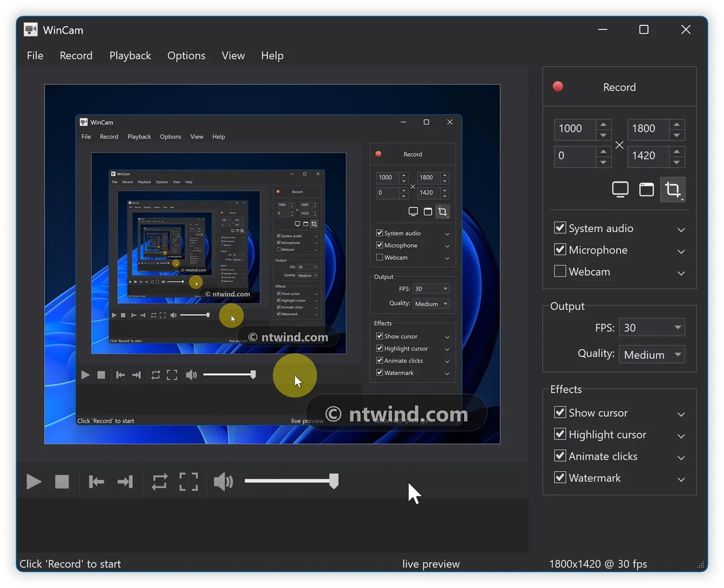Enable the Webcam checkbox

(x=560, y=271)
